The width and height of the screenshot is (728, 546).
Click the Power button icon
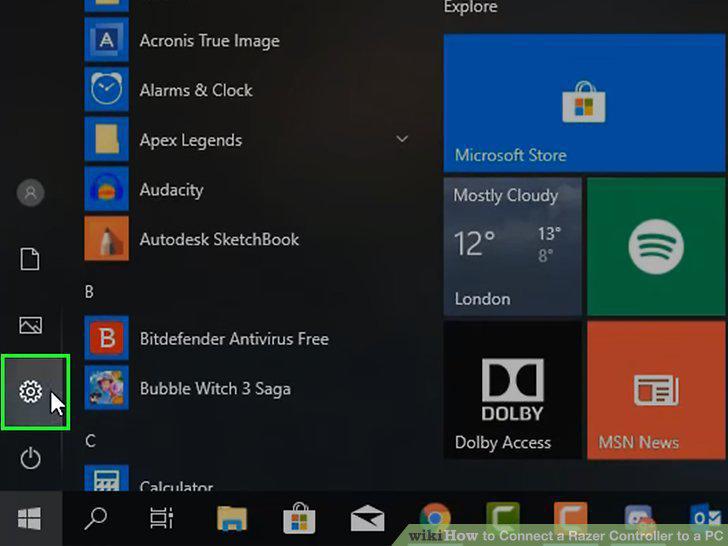[31, 458]
